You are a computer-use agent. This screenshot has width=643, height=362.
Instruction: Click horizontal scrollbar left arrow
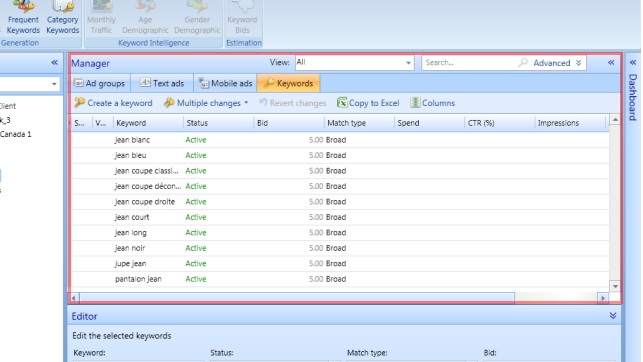point(74,298)
